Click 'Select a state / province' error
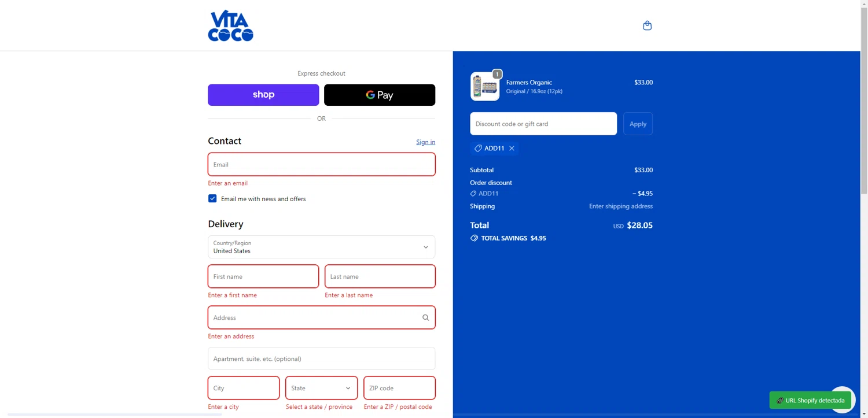868x418 pixels. click(319, 407)
